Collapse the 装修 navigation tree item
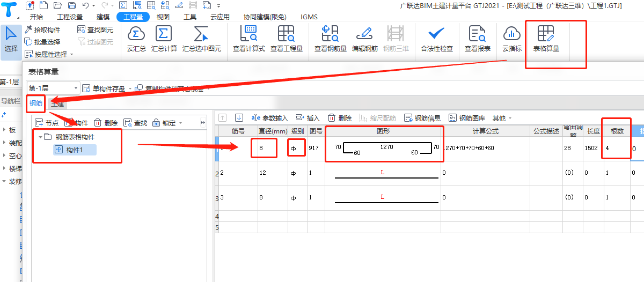Viewport: 644px width, 282px height. 4,182
